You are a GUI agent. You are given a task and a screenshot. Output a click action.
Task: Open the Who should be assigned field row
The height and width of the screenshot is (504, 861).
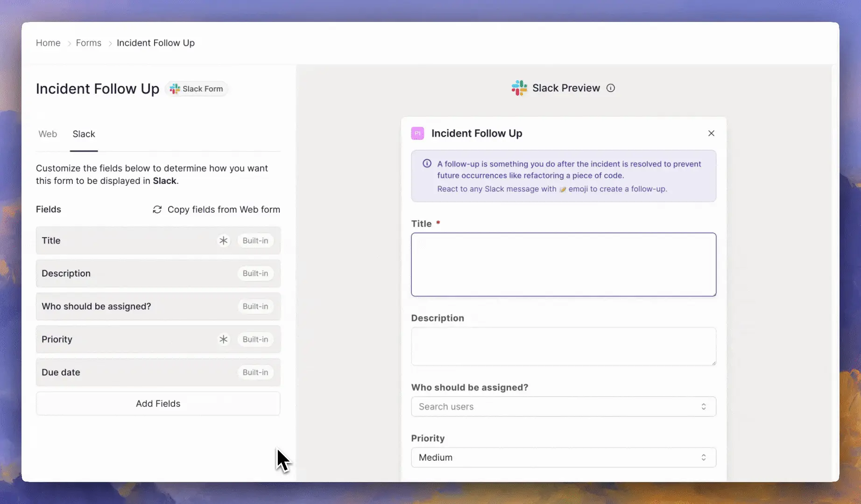158,307
